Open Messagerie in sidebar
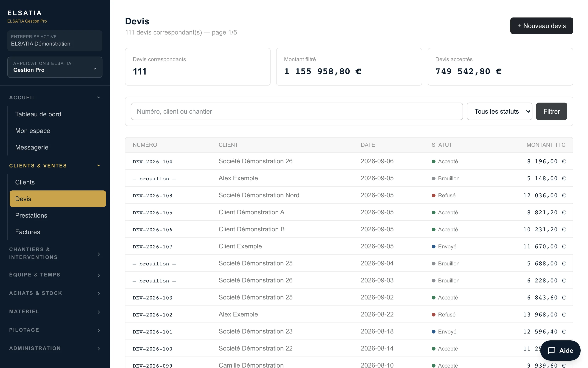 [x=58, y=147]
